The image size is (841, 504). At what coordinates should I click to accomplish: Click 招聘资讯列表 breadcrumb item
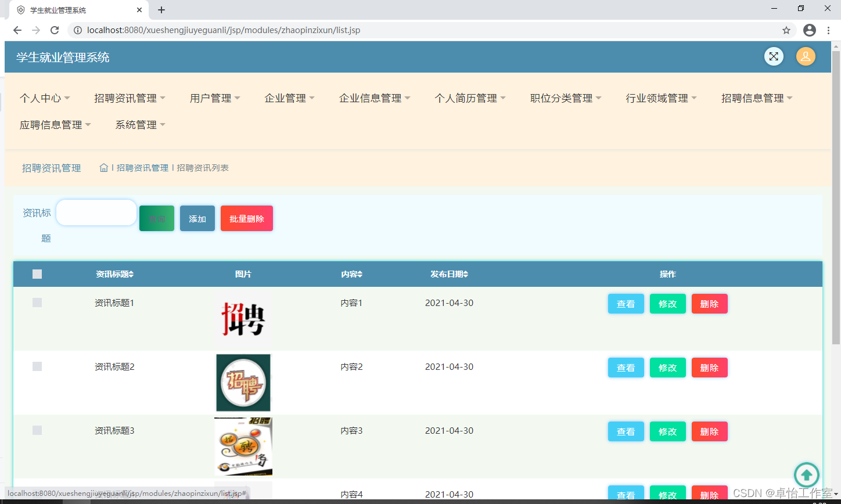point(203,168)
